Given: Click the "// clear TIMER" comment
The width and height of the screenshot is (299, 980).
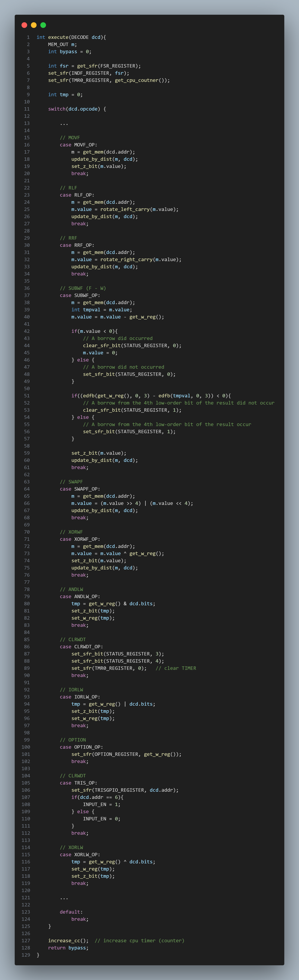Looking at the screenshot, I should [176, 668].
